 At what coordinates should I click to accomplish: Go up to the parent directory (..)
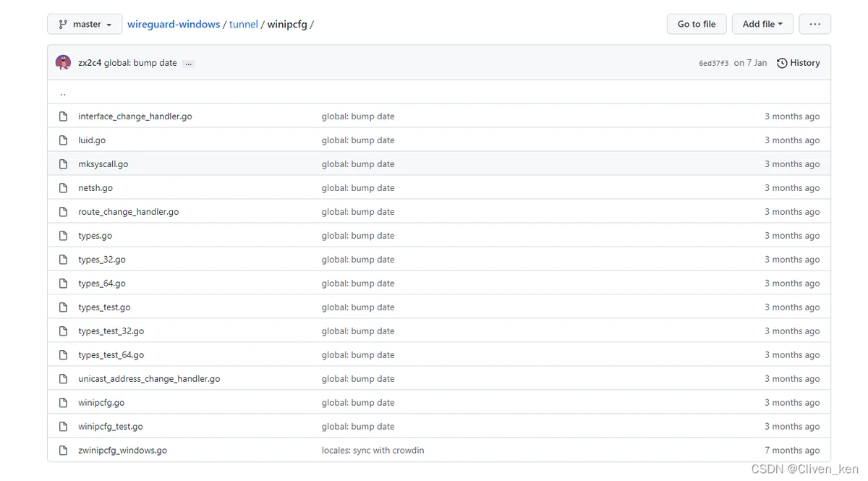[63, 93]
